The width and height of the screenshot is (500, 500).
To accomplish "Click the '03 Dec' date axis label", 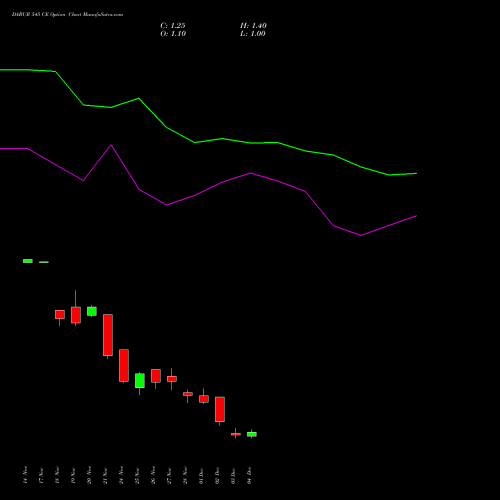I will [233, 475].
